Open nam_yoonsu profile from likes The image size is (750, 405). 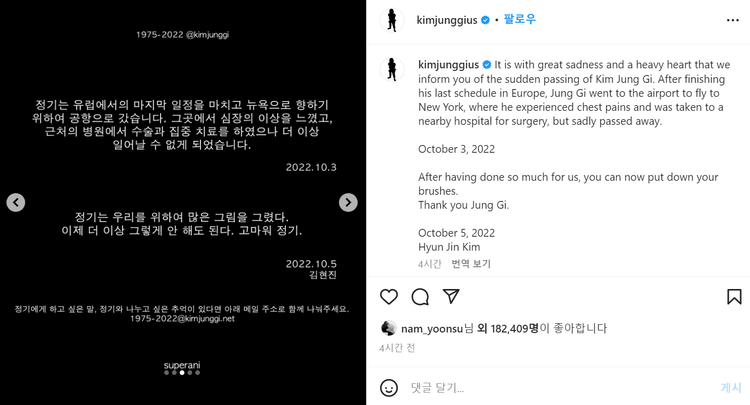(432, 328)
